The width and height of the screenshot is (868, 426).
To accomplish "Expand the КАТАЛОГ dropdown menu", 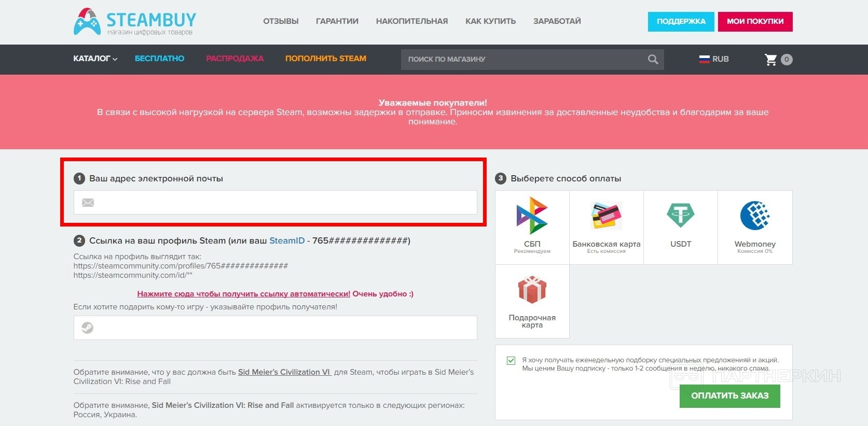I will click(95, 59).
